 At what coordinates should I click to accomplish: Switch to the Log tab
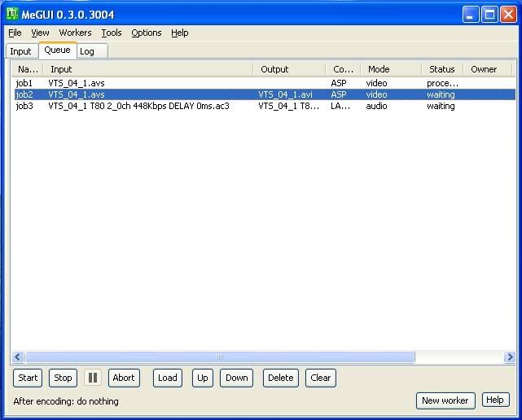click(87, 51)
